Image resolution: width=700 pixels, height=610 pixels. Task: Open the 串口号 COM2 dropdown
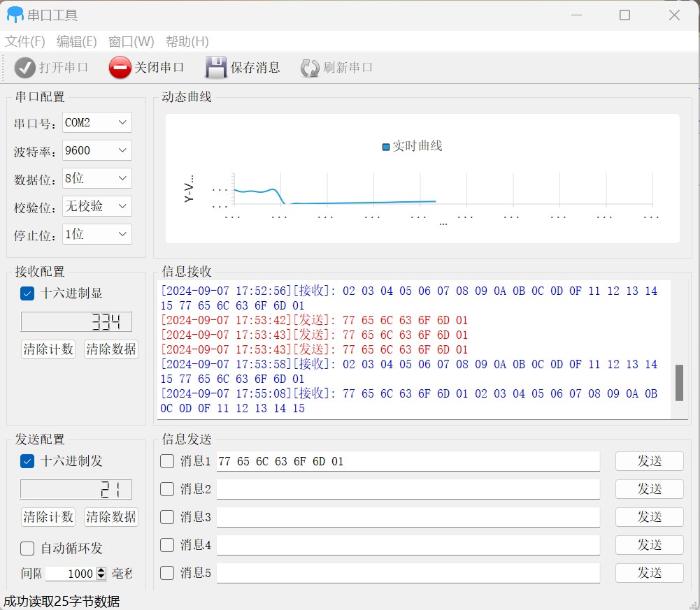pos(97,122)
